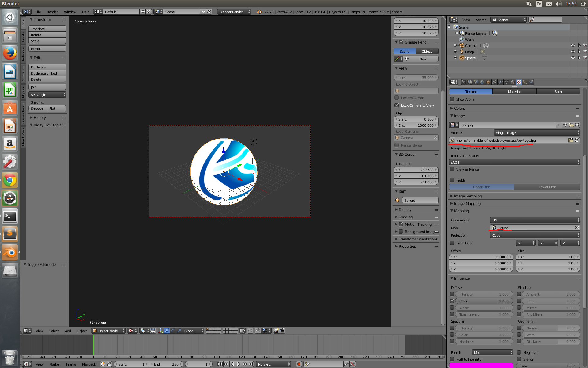Open the Render properties camera tab
The height and width of the screenshot is (368, 588).
click(464, 82)
